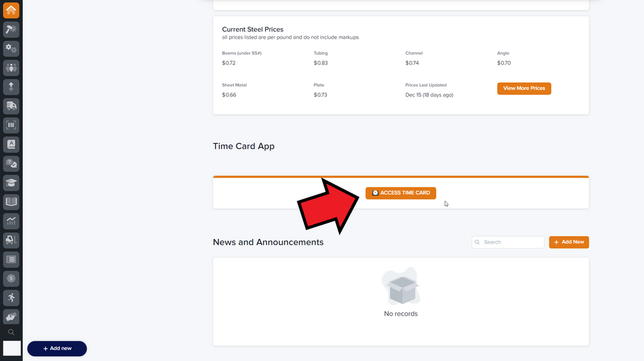Click Add New in News and Announcements
The width and height of the screenshot is (644, 361).
568,242
